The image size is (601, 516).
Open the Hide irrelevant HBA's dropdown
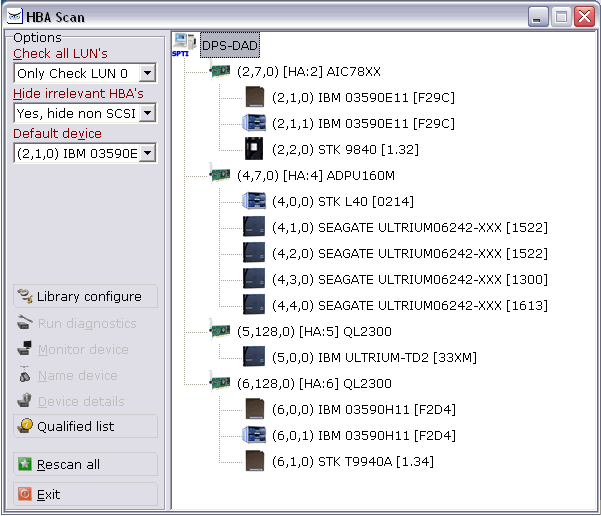click(147, 113)
